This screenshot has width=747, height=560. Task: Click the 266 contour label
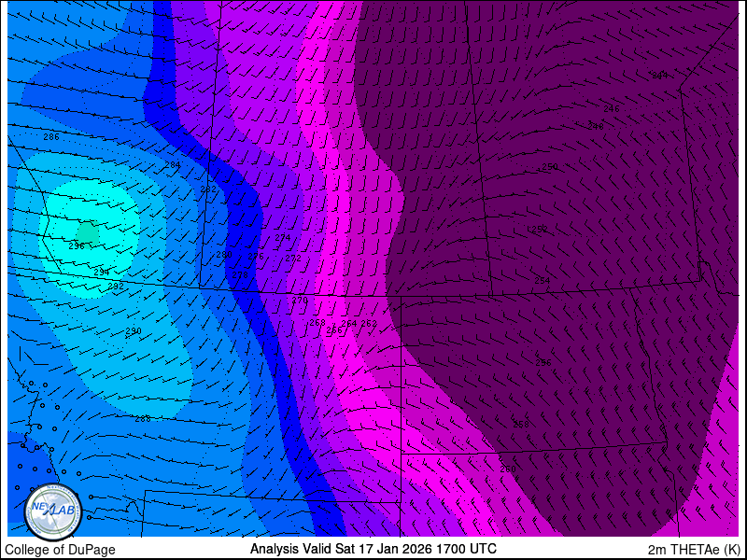coord(334,330)
